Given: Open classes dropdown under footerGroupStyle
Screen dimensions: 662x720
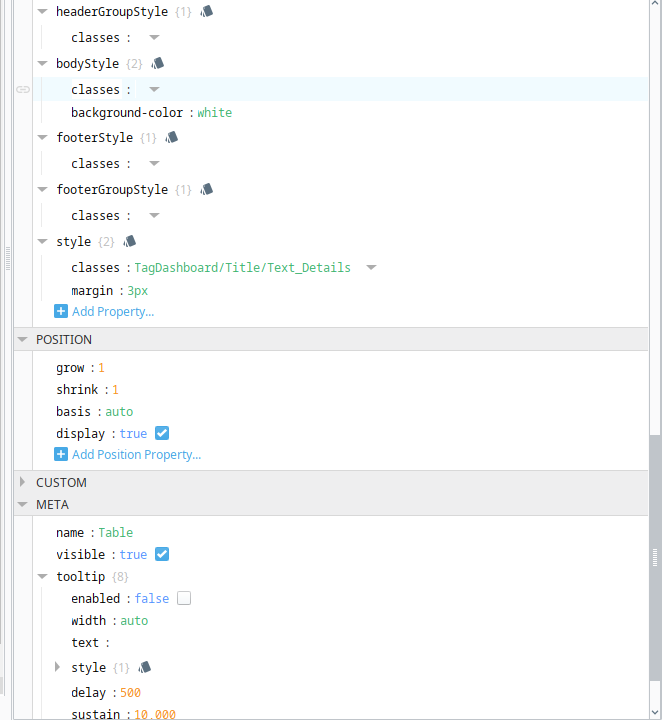Looking at the screenshot, I should 154,215.
